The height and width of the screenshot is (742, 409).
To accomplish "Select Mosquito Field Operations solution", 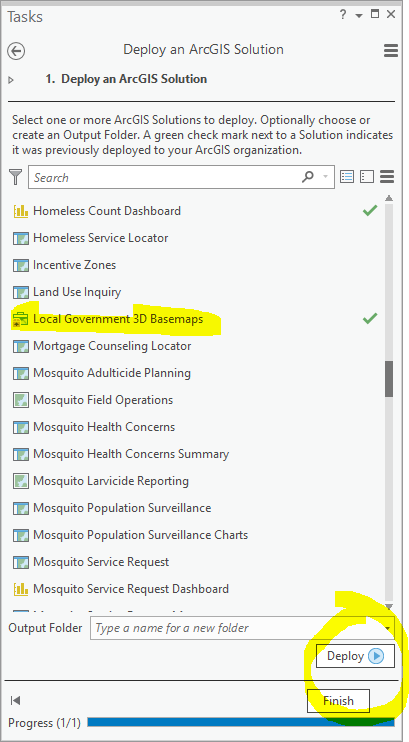I will [x=103, y=400].
